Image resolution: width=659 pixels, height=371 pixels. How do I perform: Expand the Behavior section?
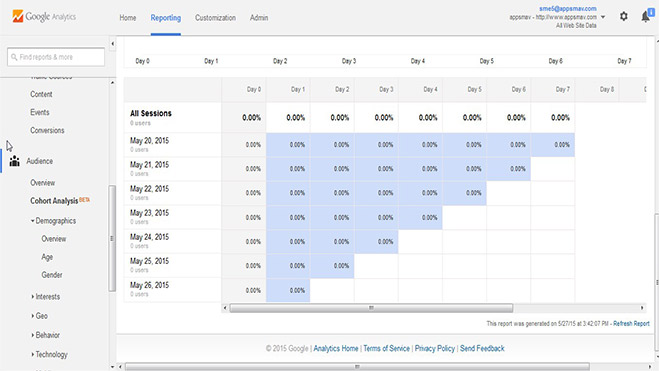tap(46, 335)
